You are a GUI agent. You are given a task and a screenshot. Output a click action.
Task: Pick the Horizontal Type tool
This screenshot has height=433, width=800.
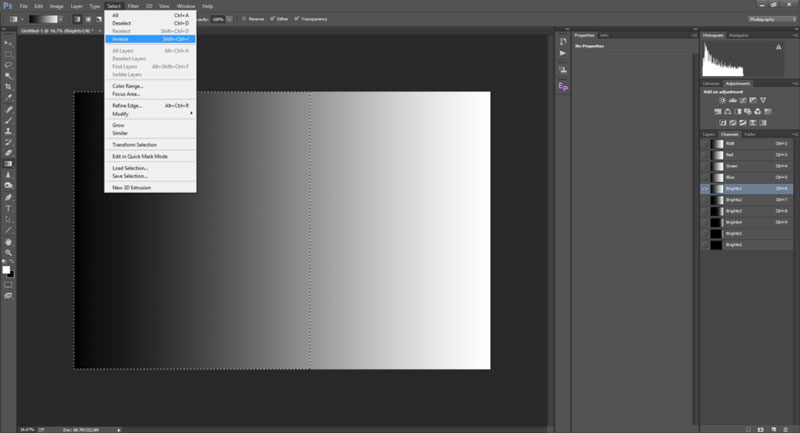click(x=8, y=208)
